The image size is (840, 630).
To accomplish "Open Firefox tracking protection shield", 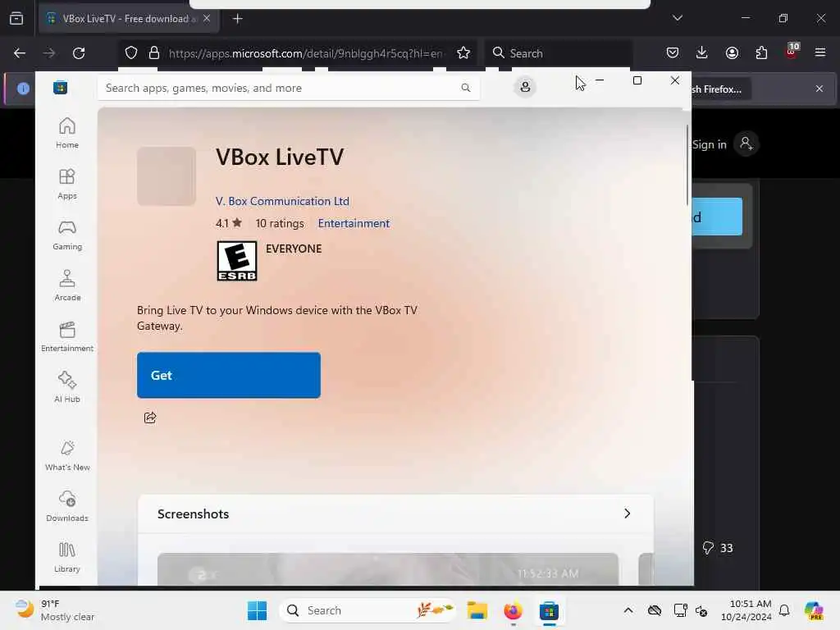I will pos(131,53).
